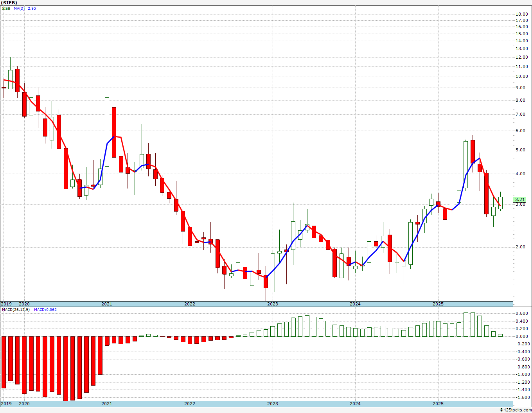Click the -1.400 MACD axis label
This screenshot has height=413, width=532.
(x=522, y=390)
